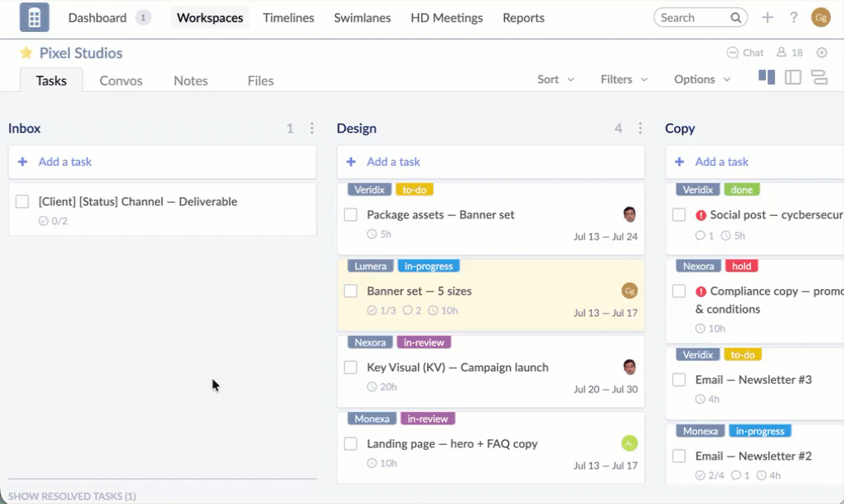Click Add a task in Inbox column
This screenshot has width=844, height=504.
pyautogui.click(x=162, y=162)
